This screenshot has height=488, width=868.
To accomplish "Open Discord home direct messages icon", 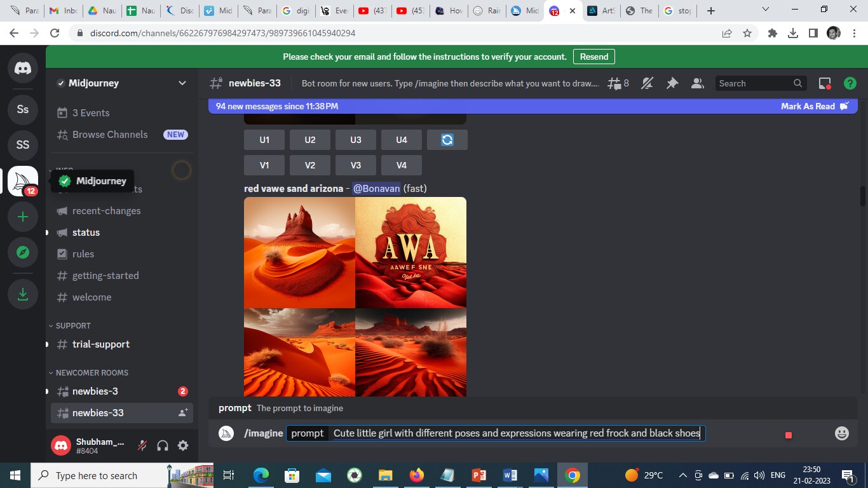I will point(23,69).
